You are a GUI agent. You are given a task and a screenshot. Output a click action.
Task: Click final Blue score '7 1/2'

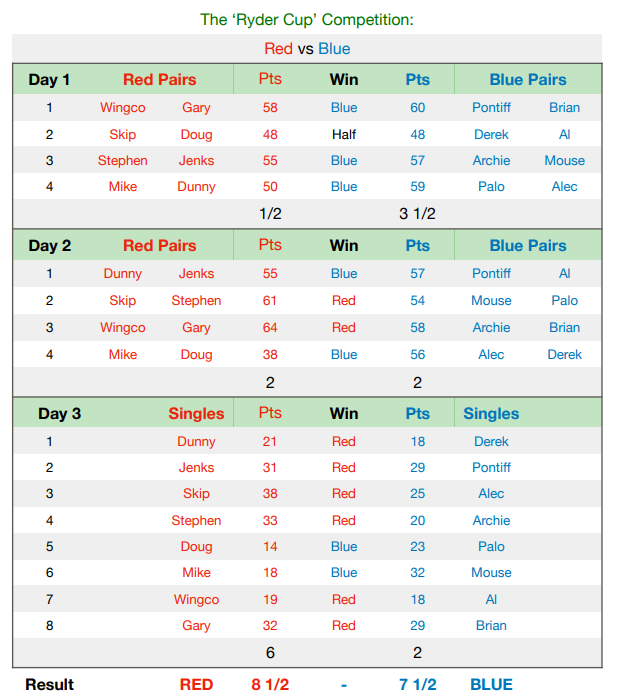tap(417, 684)
